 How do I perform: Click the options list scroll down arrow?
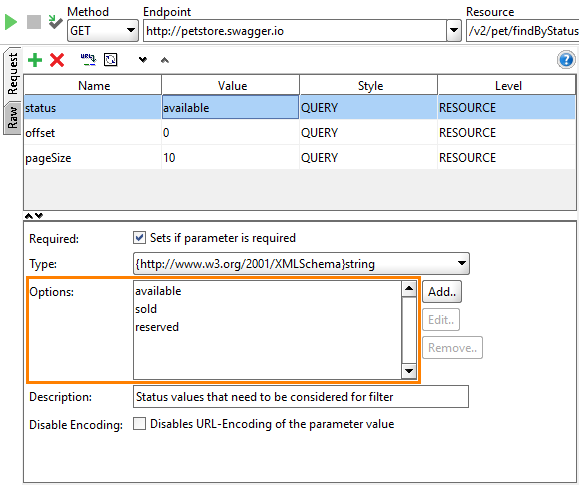pyautogui.click(x=409, y=370)
